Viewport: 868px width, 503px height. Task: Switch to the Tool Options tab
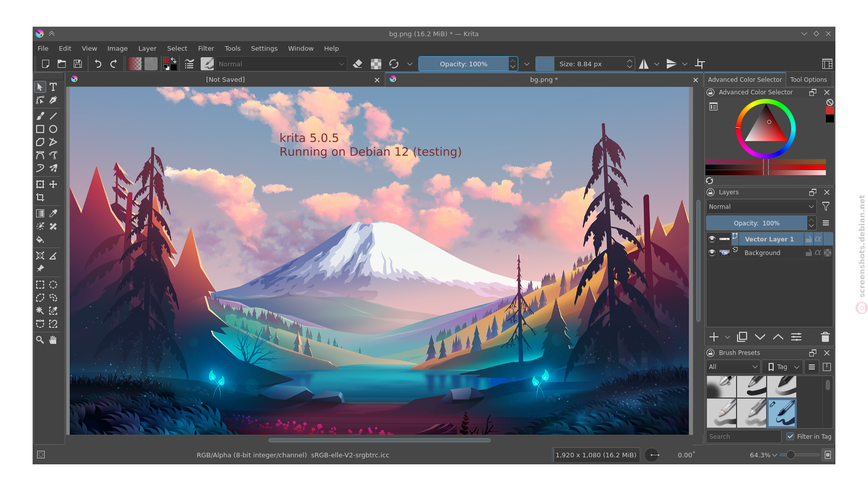point(808,79)
